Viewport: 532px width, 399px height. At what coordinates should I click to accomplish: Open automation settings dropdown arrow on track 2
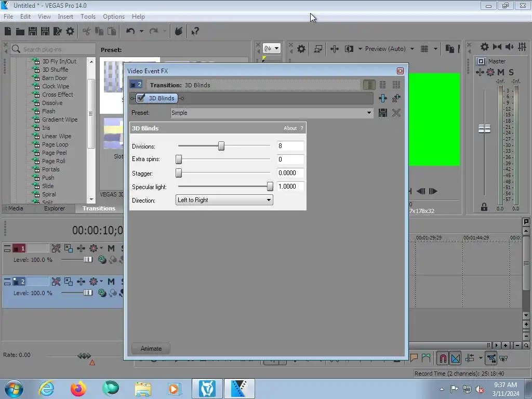pos(101,281)
